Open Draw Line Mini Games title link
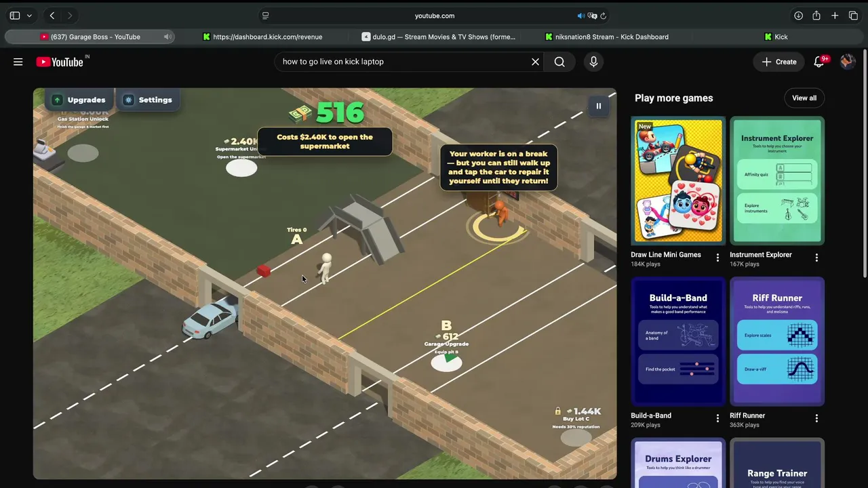The image size is (868, 488). click(x=666, y=255)
